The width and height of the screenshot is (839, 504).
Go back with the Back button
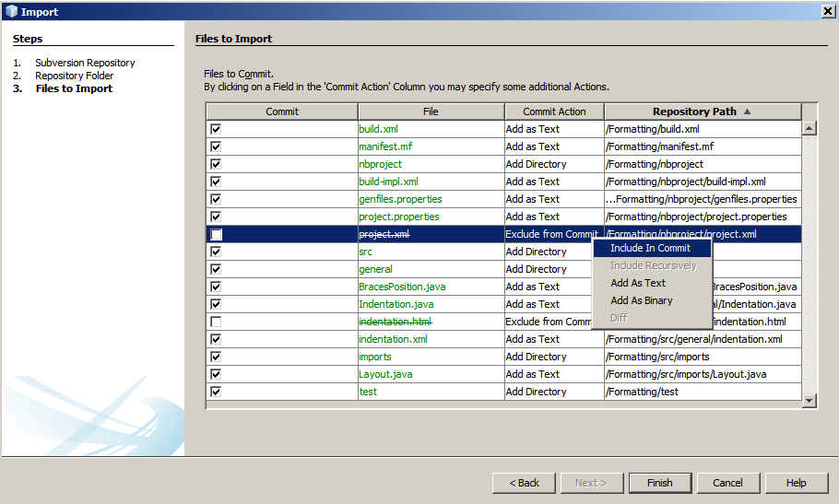pyautogui.click(x=524, y=483)
